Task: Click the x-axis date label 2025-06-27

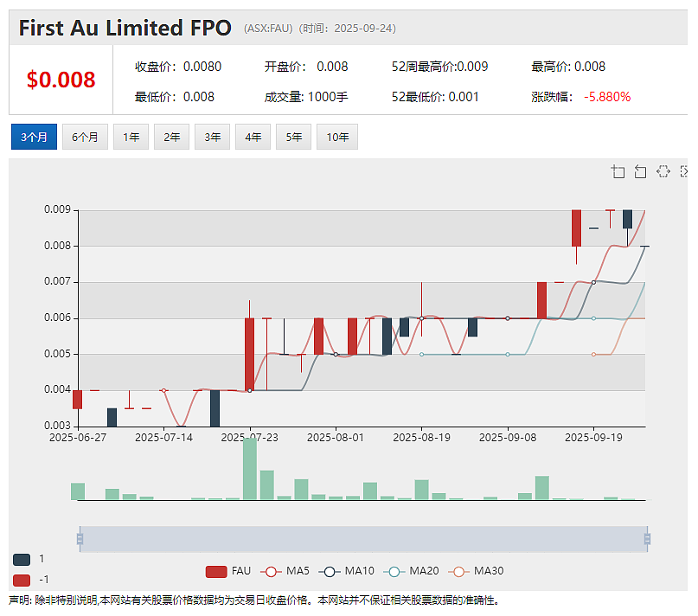Action: click(78, 438)
